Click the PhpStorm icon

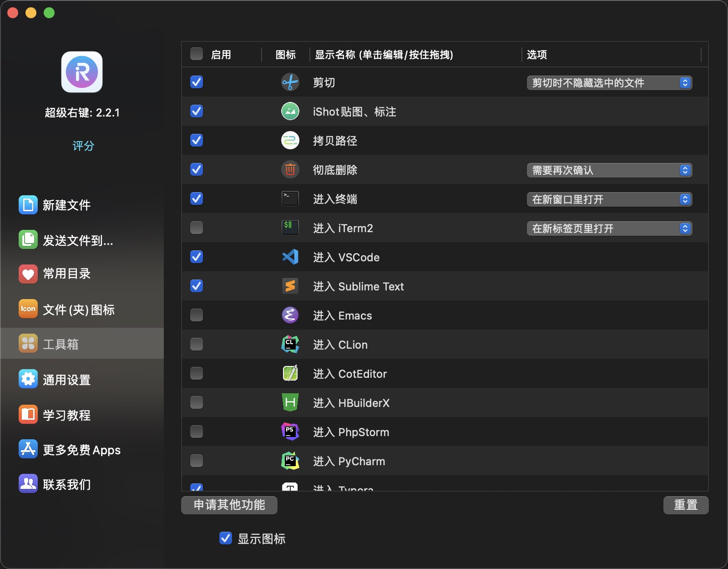[x=290, y=432]
